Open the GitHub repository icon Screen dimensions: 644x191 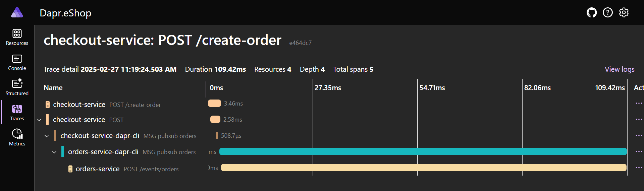click(x=592, y=13)
